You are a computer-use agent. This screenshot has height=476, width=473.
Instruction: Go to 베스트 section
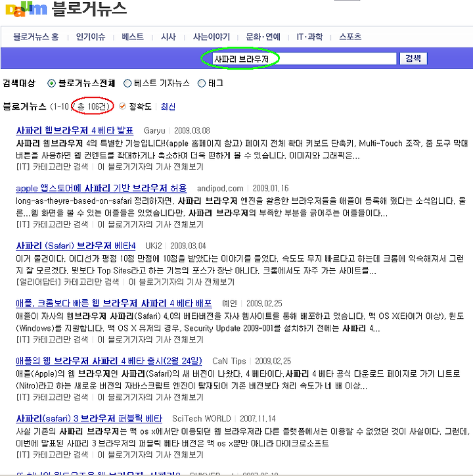133,37
